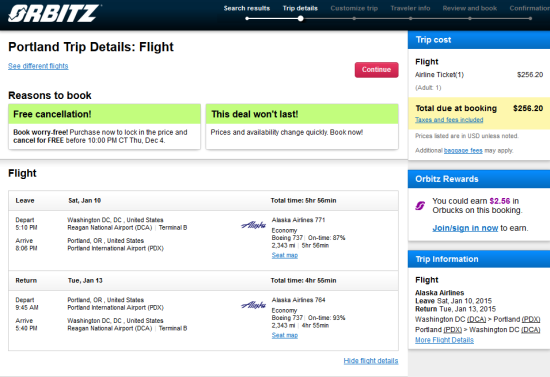Open Seat map for flight 764

[x=284, y=335]
